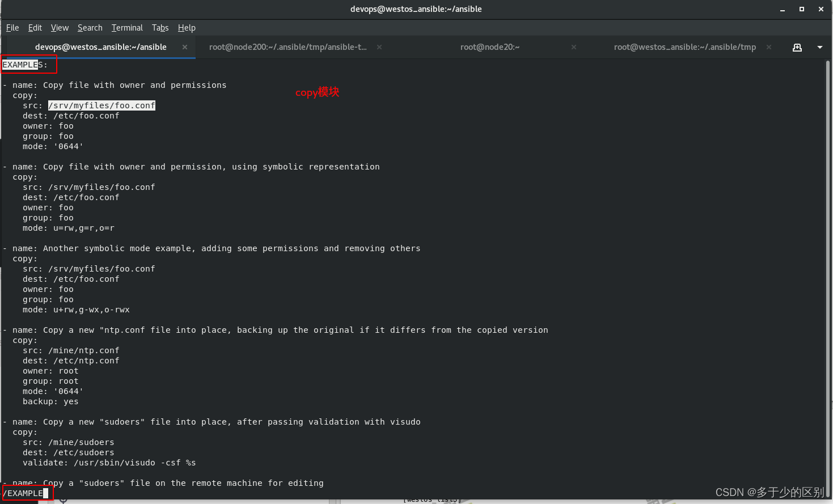Image resolution: width=833 pixels, height=504 pixels.
Task: Click 'sudoers file on the remote machine' line
Action: (x=163, y=483)
